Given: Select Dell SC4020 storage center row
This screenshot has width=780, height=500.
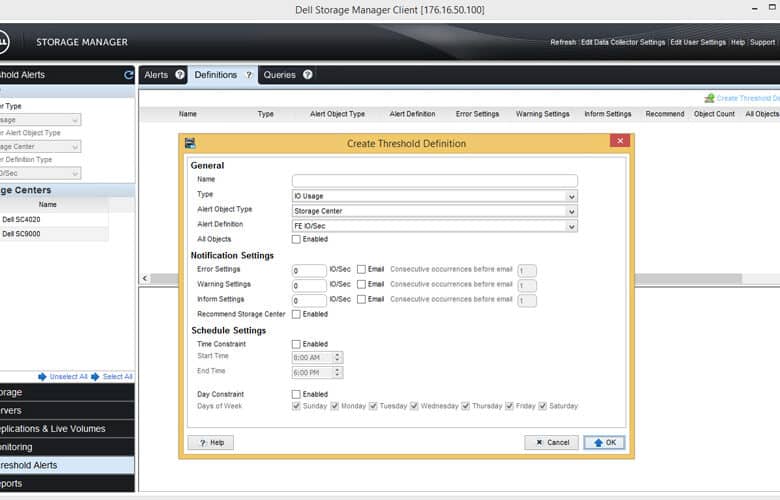Looking at the screenshot, I should [54, 219].
